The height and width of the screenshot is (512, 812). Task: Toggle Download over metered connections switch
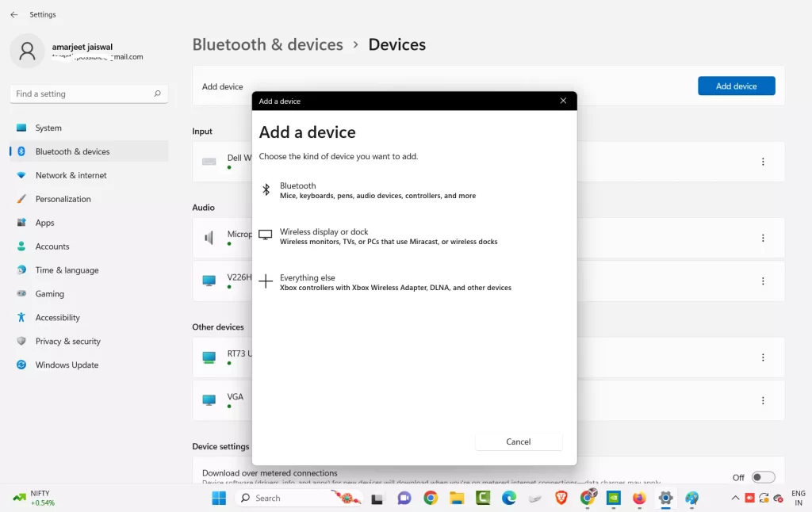764,477
